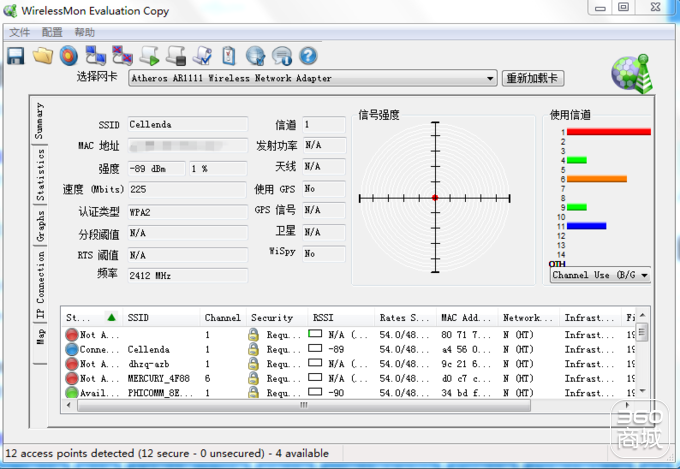Click the list's scroll-right arrow
Viewport: 680px width, 469px height.
click(x=627, y=405)
